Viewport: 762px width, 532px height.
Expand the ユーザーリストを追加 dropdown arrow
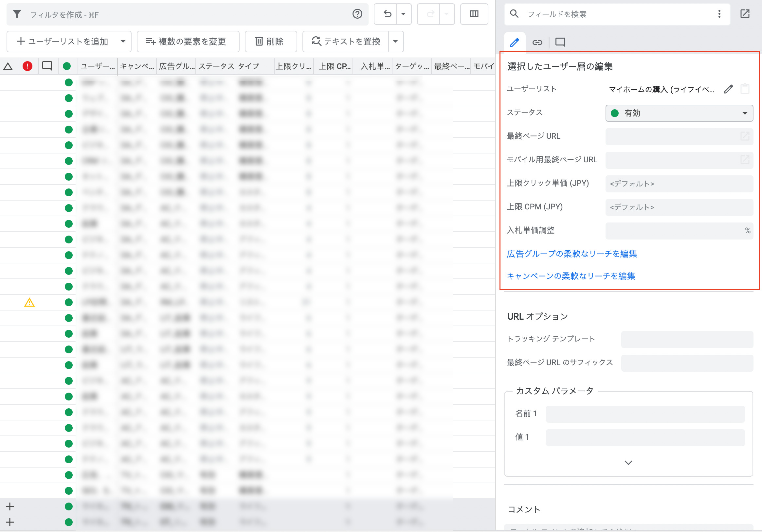(123, 42)
